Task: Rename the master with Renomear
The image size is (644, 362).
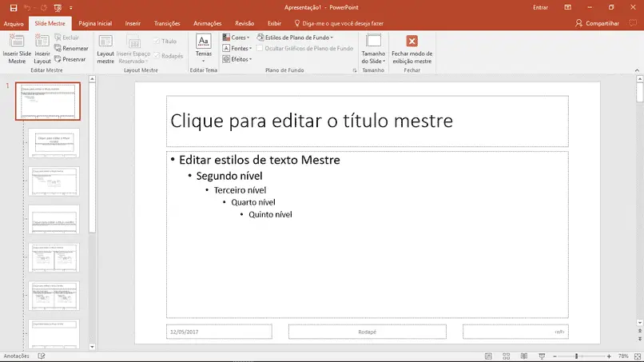Action: pos(71,49)
